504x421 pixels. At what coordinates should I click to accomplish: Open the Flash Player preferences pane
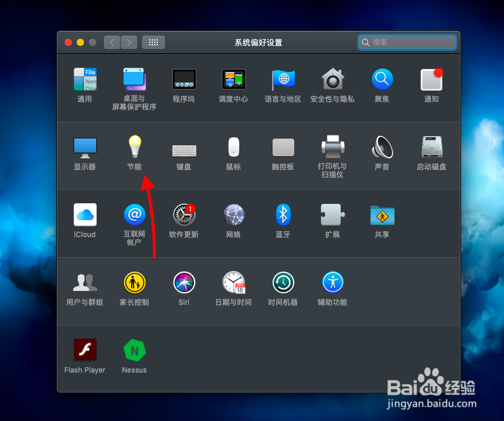pos(85,350)
